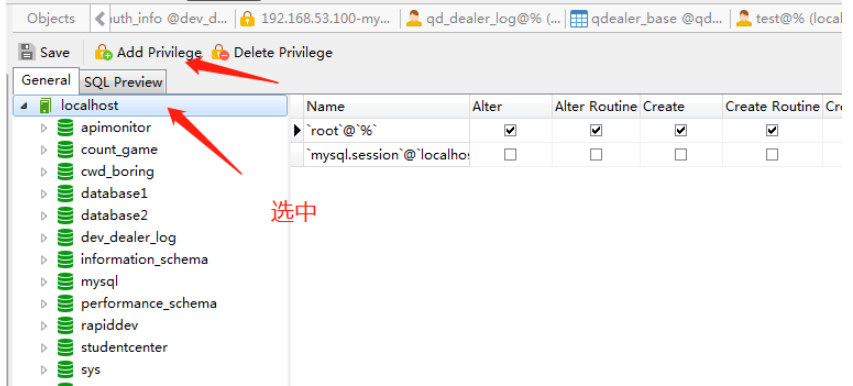Expand the sys database node
This screenshot has width=853, height=386.
coord(44,370)
